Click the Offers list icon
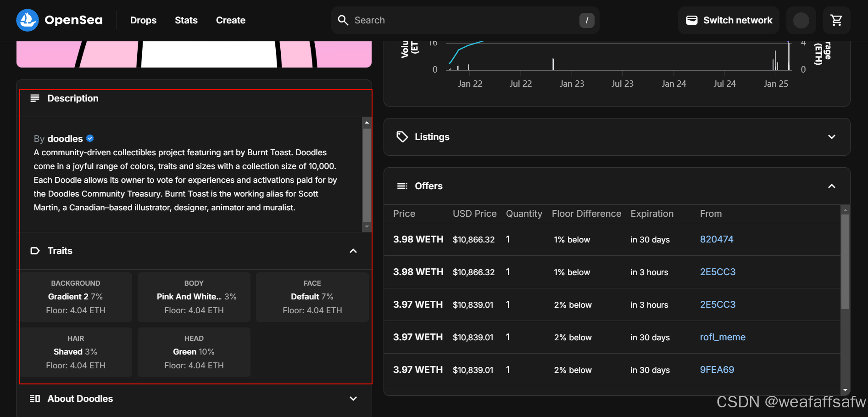868x417 pixels. (x=402, y=186)
